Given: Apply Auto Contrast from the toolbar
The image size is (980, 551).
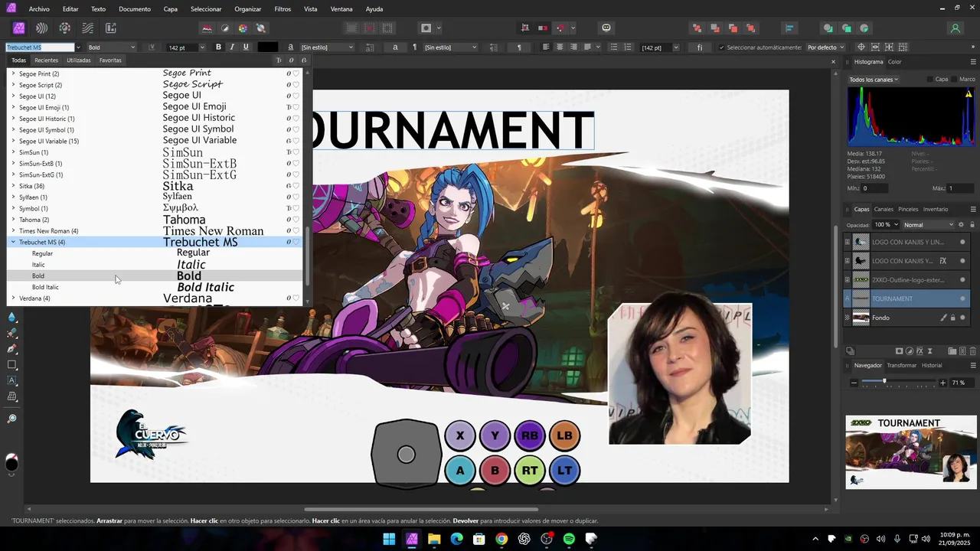Looking at the screenshot, I should coord(224,28).
